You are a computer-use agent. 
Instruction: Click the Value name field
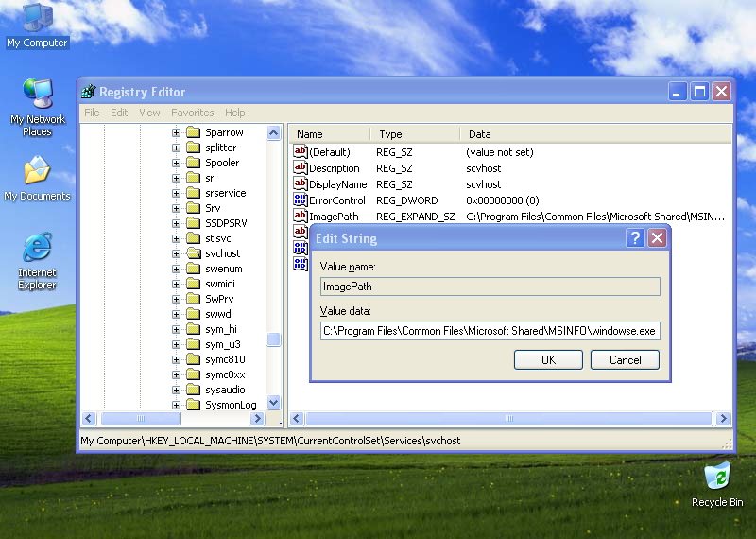(x=490, y=287)
